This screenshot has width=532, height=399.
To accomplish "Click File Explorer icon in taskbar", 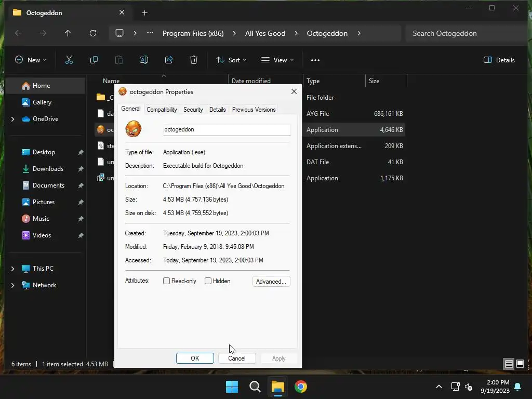I will [277, 387].
